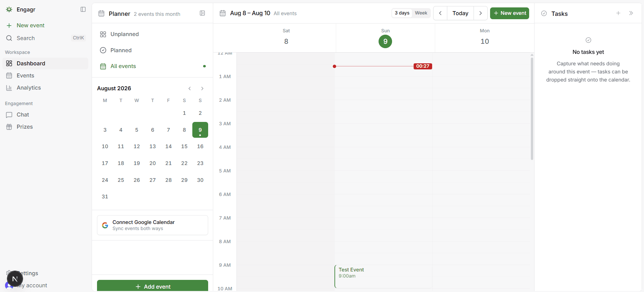Open Chat in the Engagement section
Image resolution: width=644 pixels, height=292 pixels.
click(45, 115)
